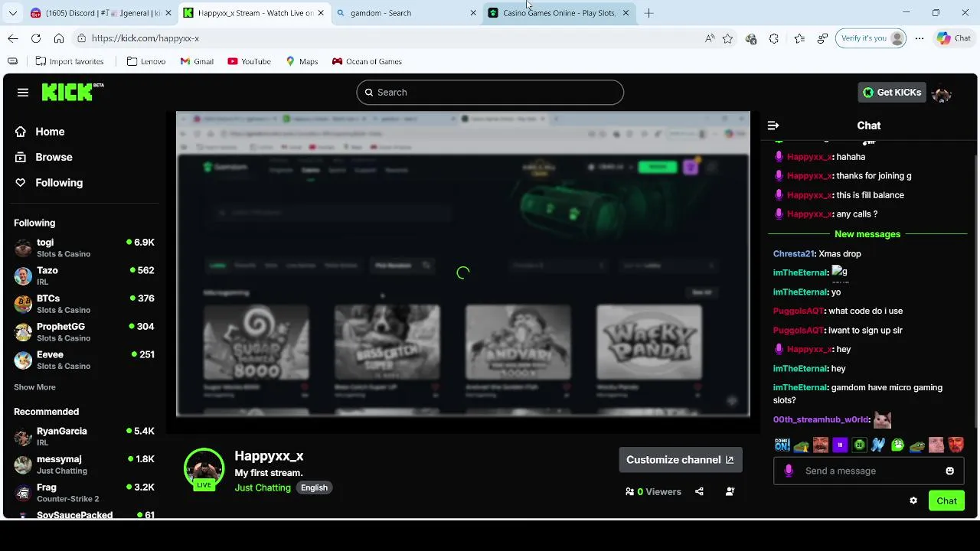This screenshot has height=551, width=980.
Task: Open Gmail bookmark
Action: point(197,61)
